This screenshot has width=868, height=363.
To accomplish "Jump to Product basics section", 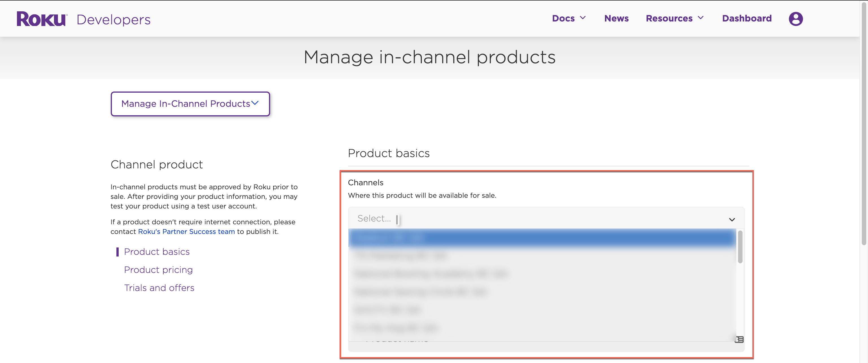I will (x=157, y=251).
